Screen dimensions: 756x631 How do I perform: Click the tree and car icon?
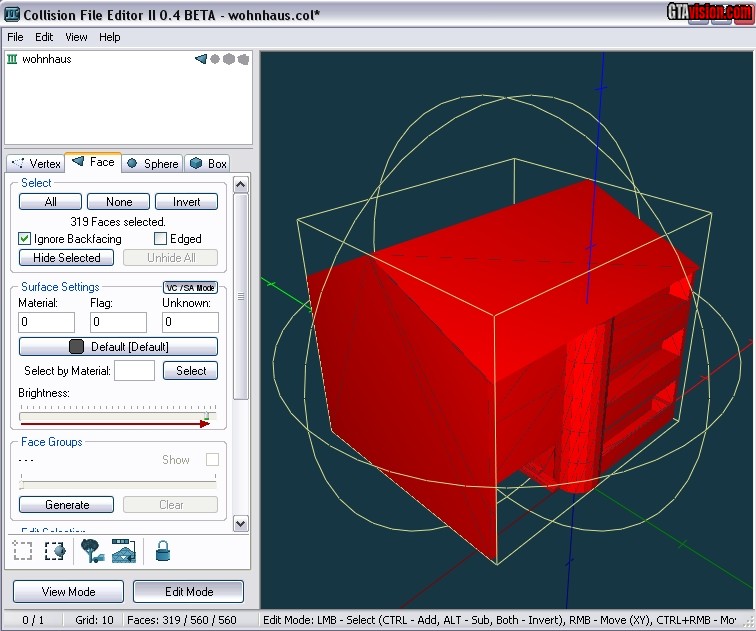point(93,550)
